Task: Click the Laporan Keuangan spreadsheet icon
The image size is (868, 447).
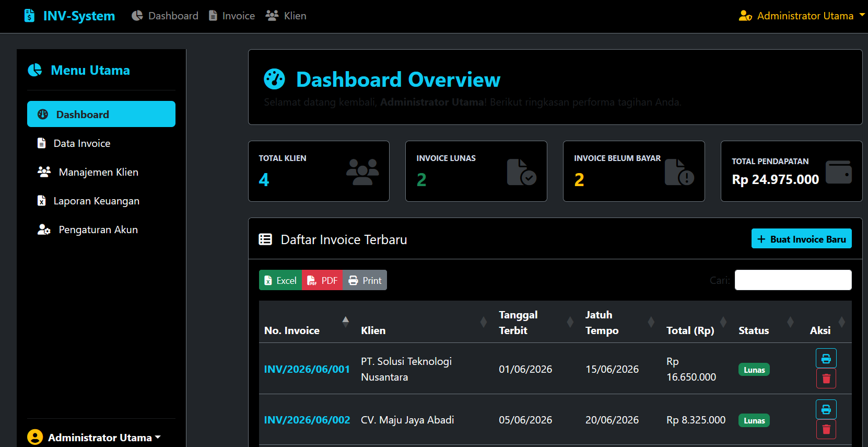Action: (42, 201)
